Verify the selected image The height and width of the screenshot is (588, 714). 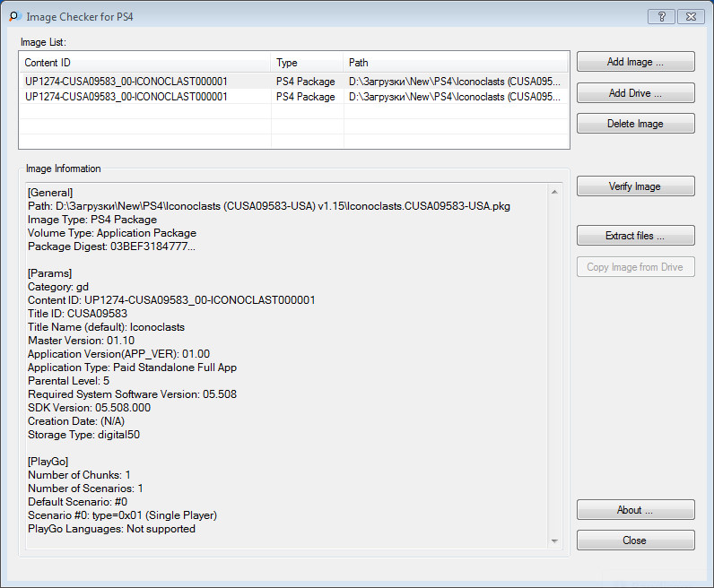pos(635,186)
